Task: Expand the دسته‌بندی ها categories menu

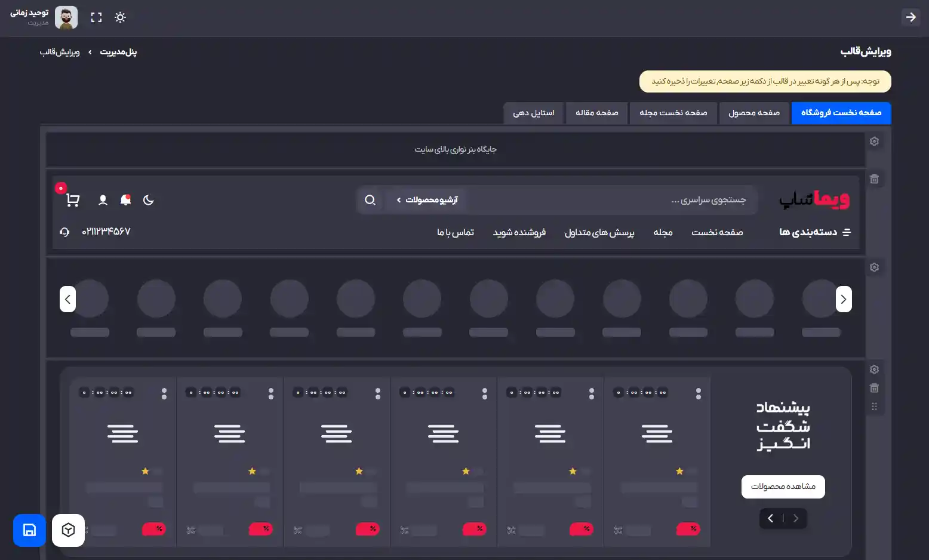Action: coord(814,232)
